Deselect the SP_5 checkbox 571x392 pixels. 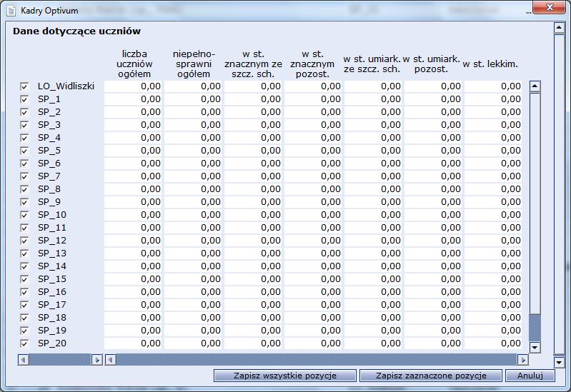[24, 151]
